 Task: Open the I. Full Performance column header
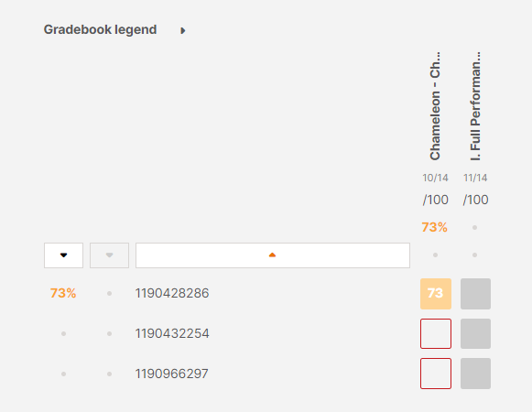click(x=475, y=106)
